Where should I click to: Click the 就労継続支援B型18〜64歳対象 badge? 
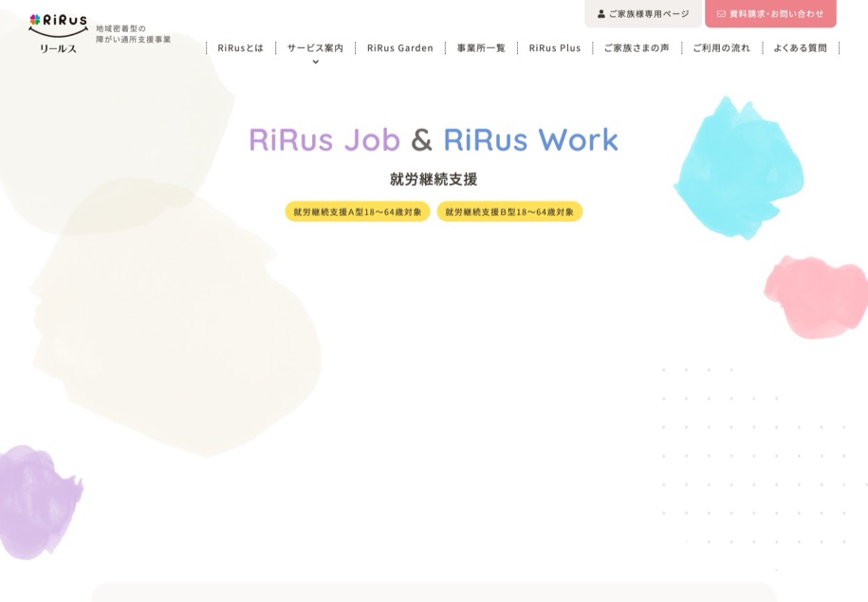tap(509, 211)
